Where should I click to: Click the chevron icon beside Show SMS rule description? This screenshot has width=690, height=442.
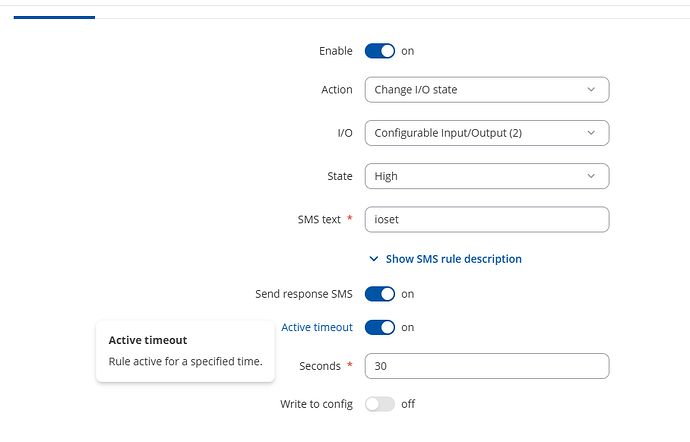374,259
